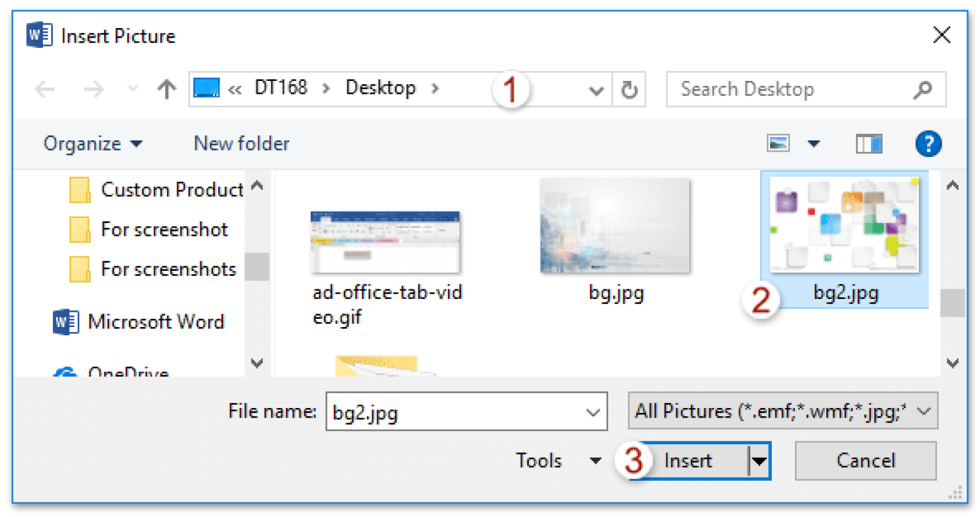
Task: Open the Insert button's dropdown arrow
Action: (x=759, y=460)
